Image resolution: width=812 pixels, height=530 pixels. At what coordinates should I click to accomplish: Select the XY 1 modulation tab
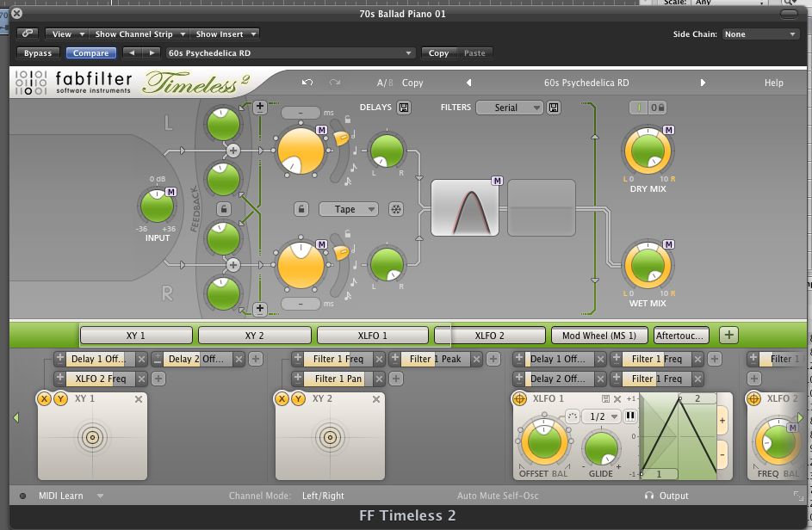tap(136, 336)
